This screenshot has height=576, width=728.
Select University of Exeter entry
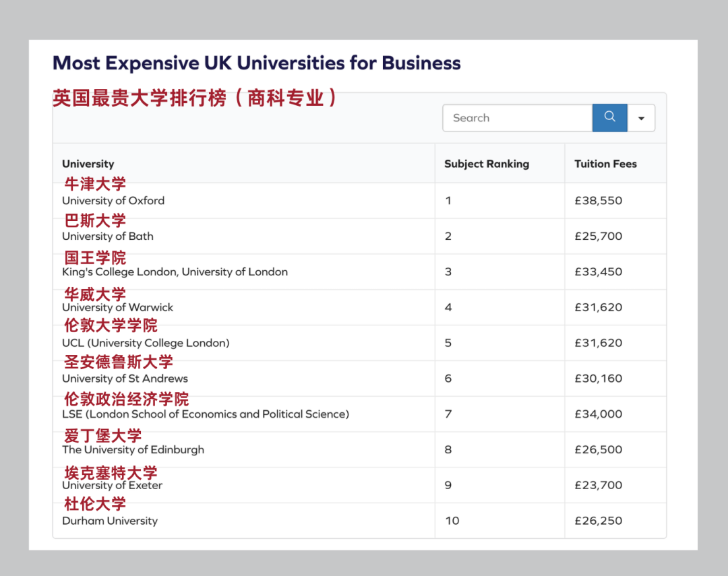[113, 486]
